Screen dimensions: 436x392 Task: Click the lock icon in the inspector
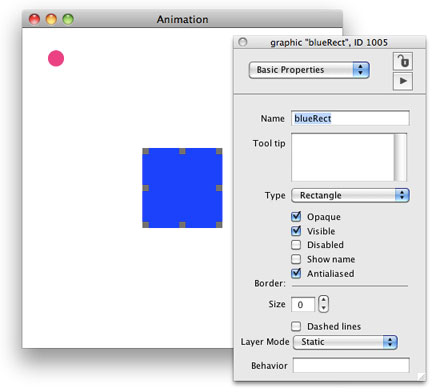coord(403,61)
